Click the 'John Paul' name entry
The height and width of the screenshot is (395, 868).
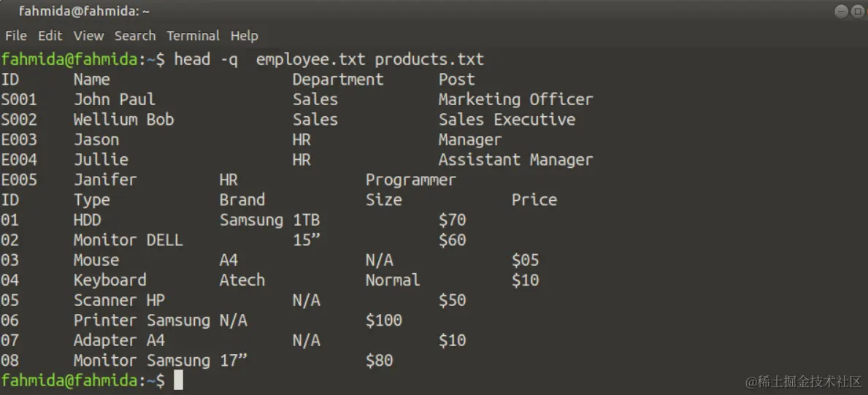pyautogui.click(x=115, y=99)
